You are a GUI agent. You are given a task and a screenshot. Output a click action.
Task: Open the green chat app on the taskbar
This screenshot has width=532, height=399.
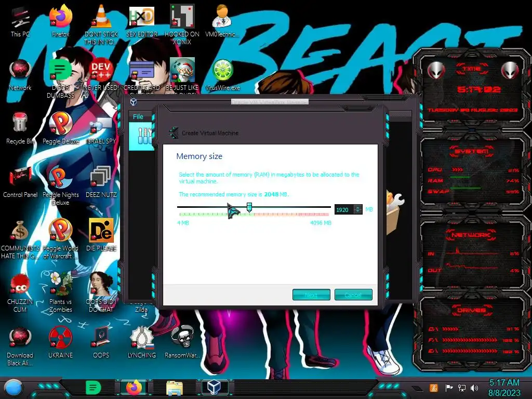click(93, 388)
